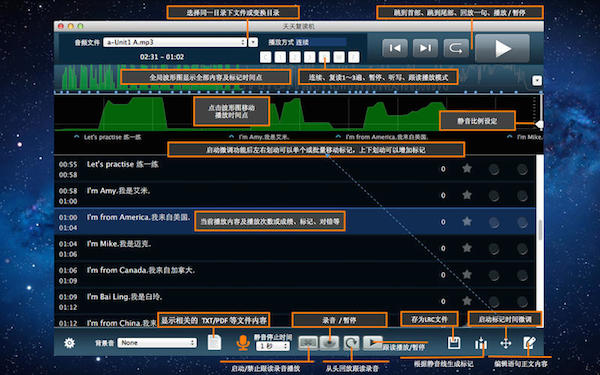Select repeat-twice mode button 2
600x375 pixels.
295,57
